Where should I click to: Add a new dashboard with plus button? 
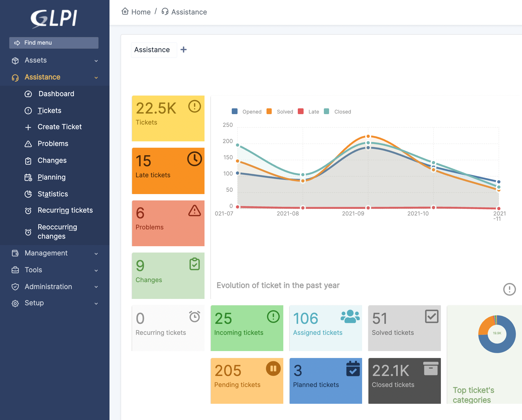183,50
